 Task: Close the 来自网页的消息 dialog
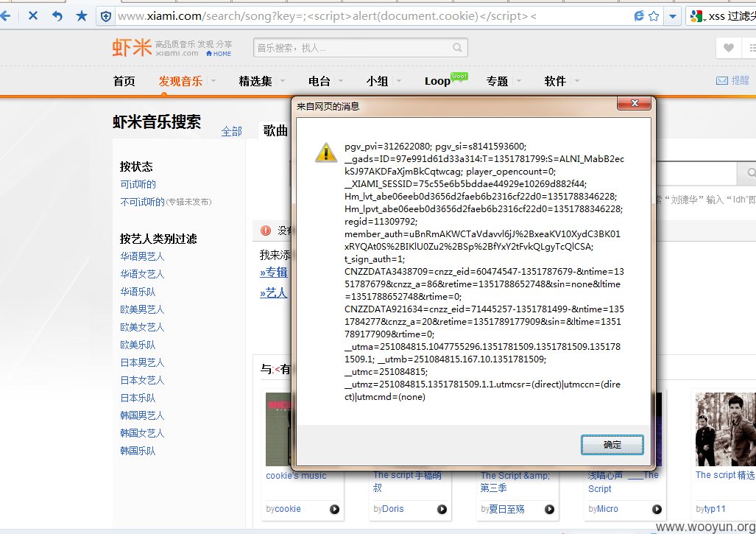click(x=635, y=103)
